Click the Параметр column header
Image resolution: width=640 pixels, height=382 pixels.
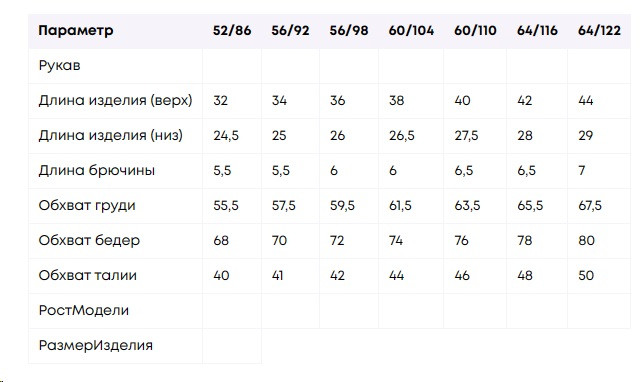click(x=76, y=31)
